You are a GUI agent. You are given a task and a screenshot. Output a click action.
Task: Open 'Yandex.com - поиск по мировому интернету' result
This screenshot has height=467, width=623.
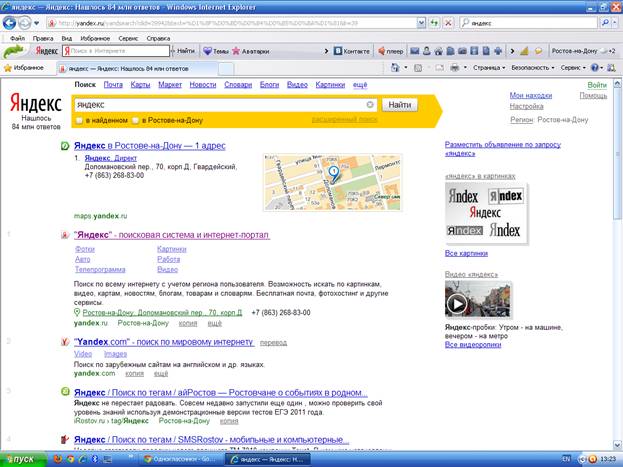point(164,342)
